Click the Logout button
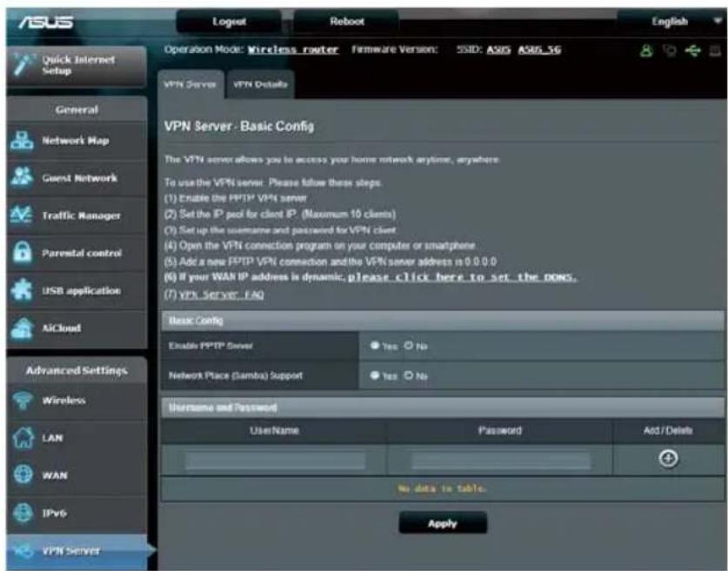The image size is (728, 571). [x=229, y=22]
